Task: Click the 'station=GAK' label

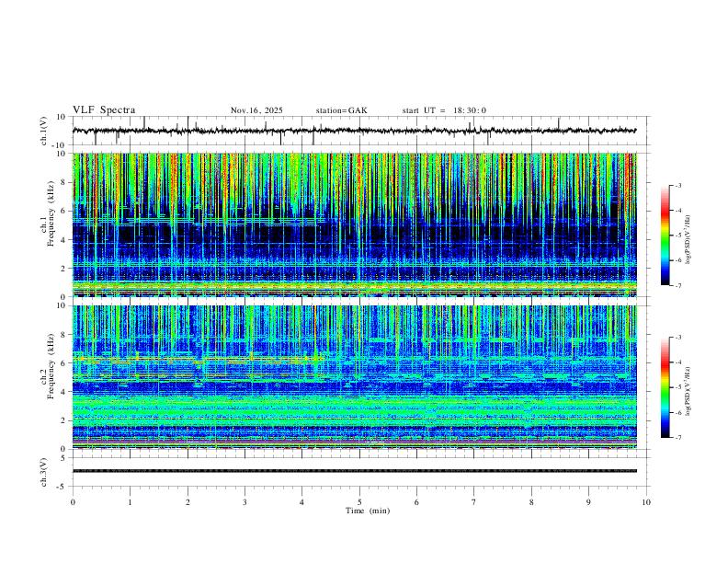Action: (x=341, y=110)
